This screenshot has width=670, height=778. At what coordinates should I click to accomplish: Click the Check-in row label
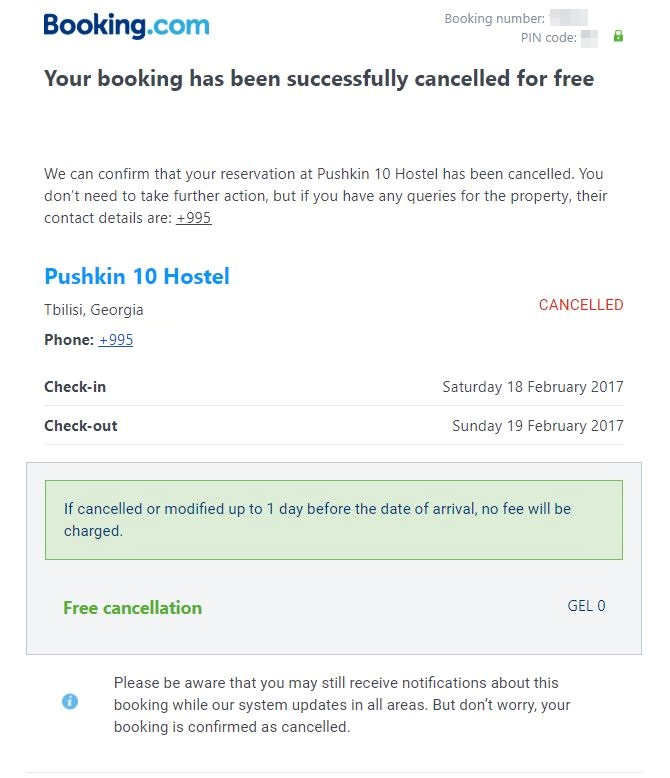(75, 387)
